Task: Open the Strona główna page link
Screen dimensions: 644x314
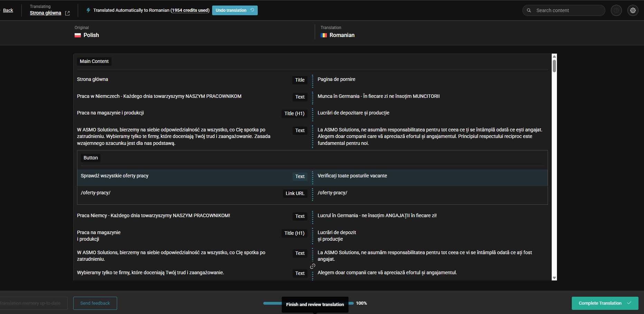Action: point(45,13)
